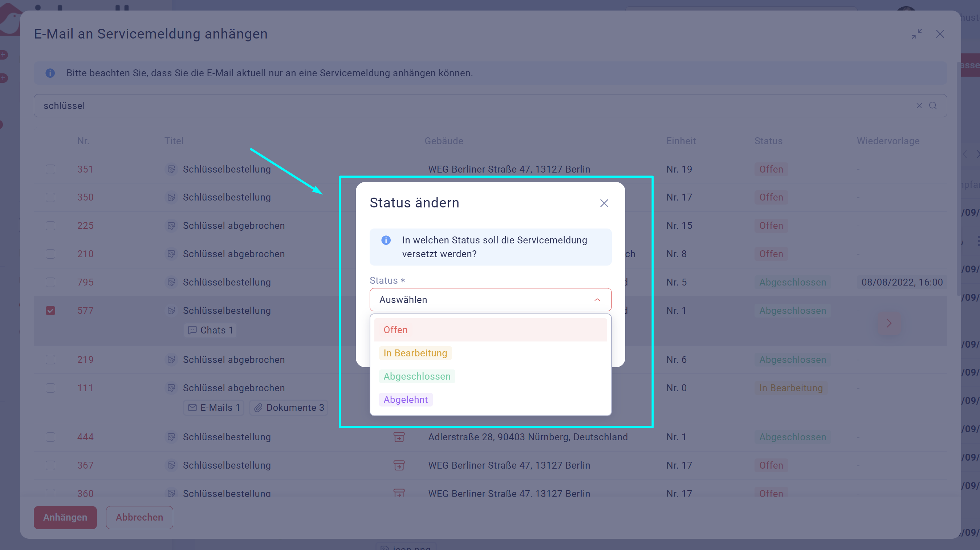The width and height of the screenshot is (980, 550).
Task: Expand ticket 577 with the chevron arrow
Action: tap(889, 323)
